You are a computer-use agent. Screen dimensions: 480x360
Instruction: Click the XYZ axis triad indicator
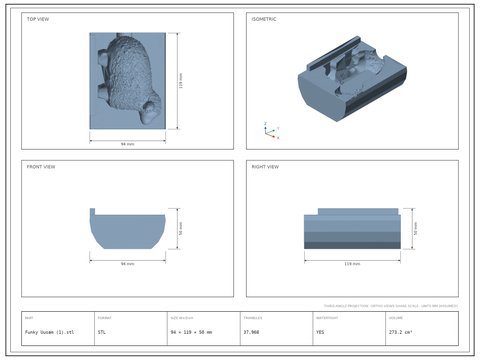[x=271, y=130]
